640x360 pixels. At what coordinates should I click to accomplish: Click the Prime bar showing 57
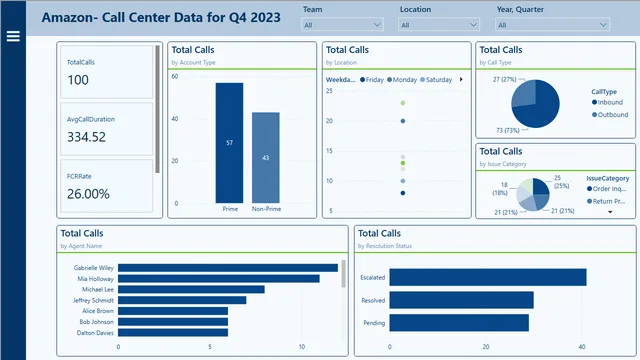point(229,143)
